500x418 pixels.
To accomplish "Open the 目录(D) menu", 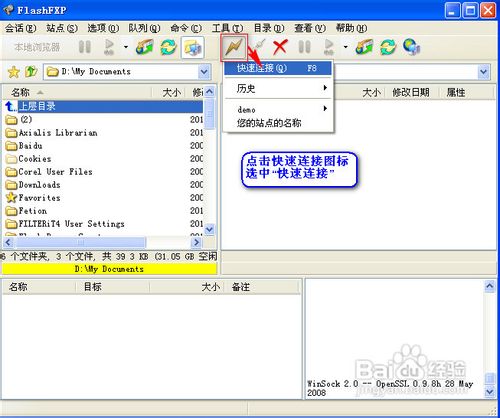I will [269, 28].
